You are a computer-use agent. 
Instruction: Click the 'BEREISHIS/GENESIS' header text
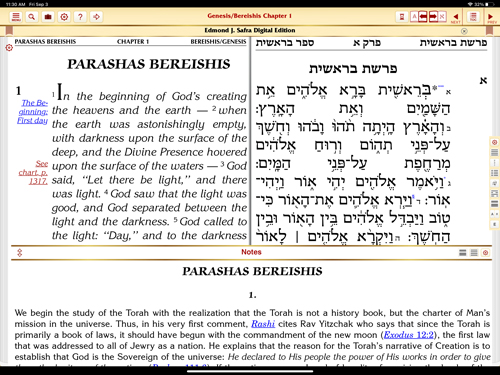click(x=218, y=42)
